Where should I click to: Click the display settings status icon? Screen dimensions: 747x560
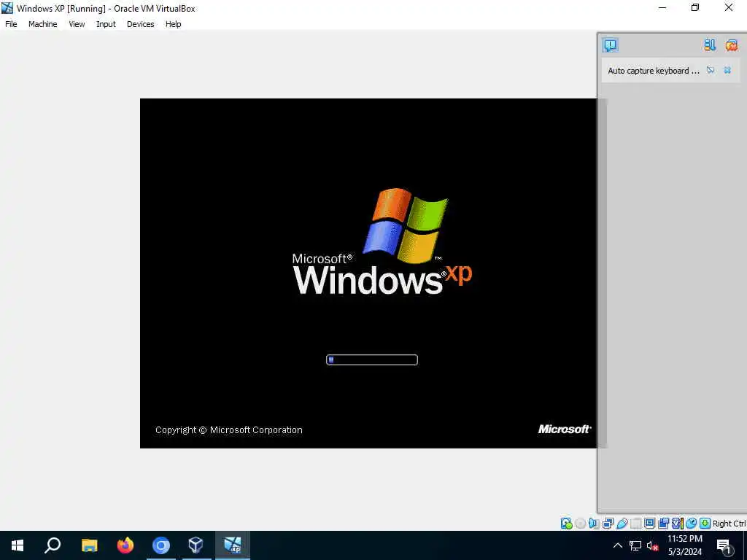pos(649,524)
